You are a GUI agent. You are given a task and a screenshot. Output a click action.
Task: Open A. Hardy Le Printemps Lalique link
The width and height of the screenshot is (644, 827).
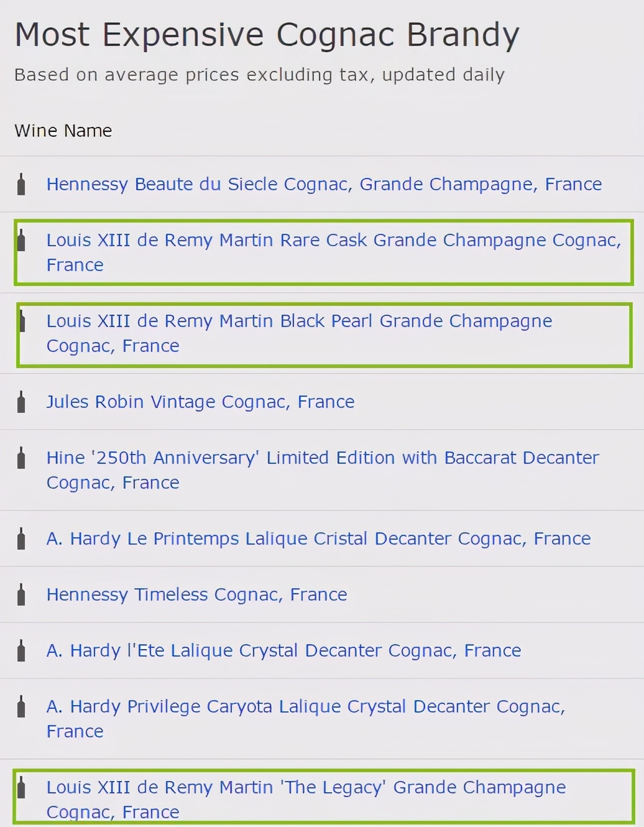point(318,538)
